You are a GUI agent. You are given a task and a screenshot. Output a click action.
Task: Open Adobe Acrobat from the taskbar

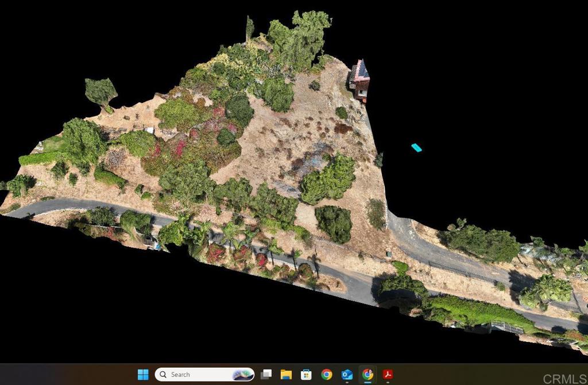pos(388,375)
